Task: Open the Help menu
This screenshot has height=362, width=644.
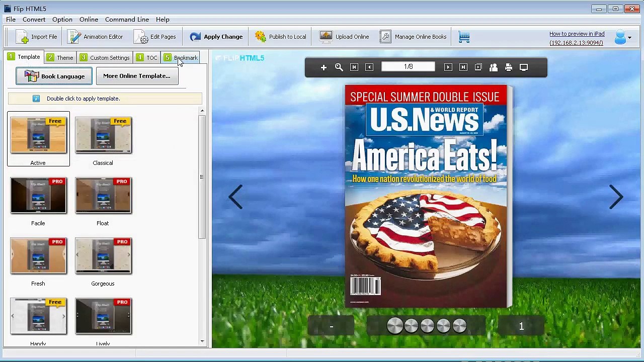Action: coord(163,19)
